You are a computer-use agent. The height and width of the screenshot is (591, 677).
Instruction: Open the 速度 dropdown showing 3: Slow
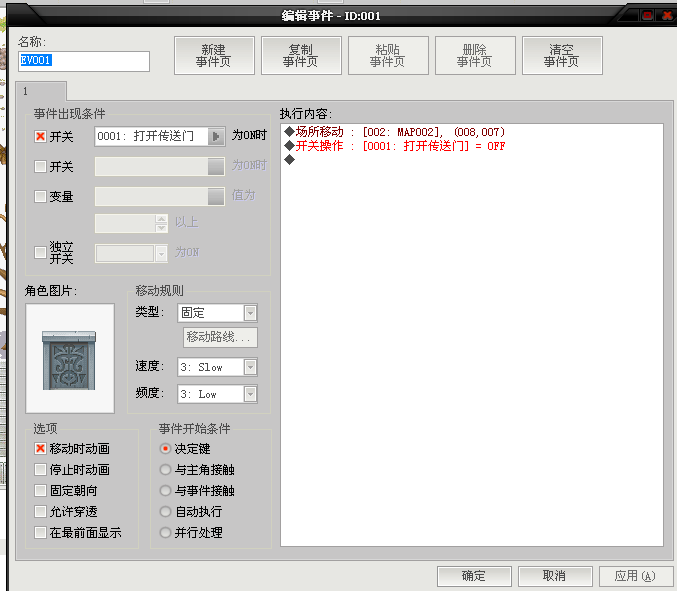pyautogui.click(x=250, y=367)
